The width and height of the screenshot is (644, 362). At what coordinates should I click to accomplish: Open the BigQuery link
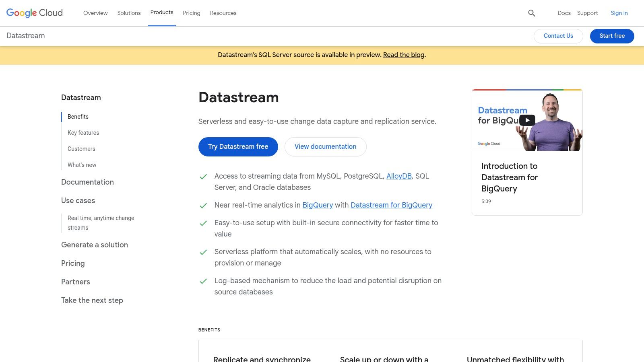click(318, 205)
